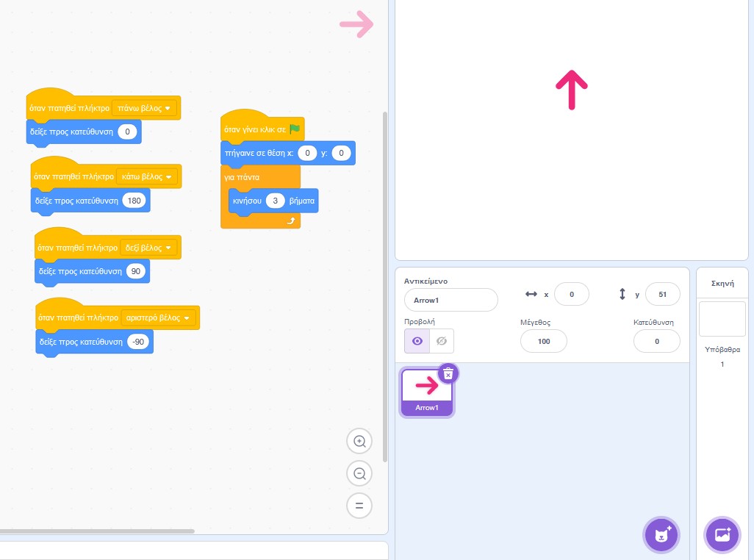Click the 'Αντικείμενο' sprite label
The width and height of the screenshot is (754, 560).
click(x=426, y=281)
